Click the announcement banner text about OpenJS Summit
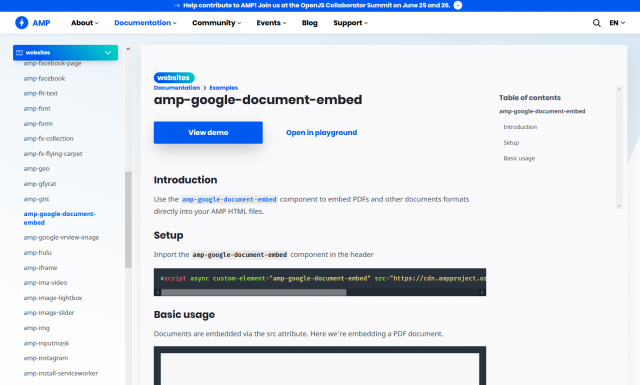The width and height of the screenshot is (640, 385). (316, 5)
